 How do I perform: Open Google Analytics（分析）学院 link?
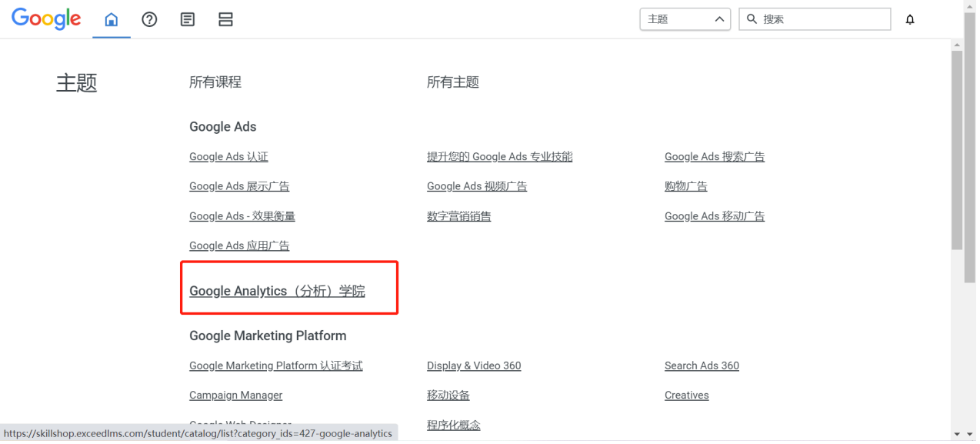point(277,291)
